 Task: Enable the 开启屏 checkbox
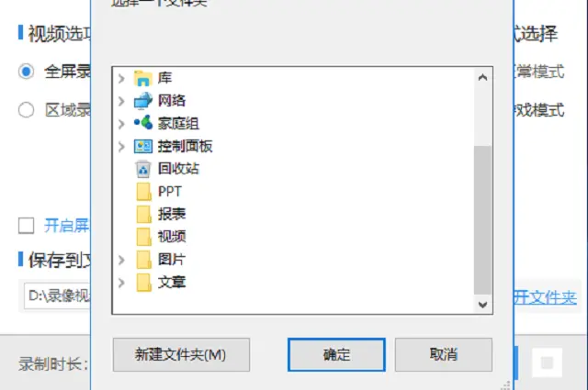point(27,226)
